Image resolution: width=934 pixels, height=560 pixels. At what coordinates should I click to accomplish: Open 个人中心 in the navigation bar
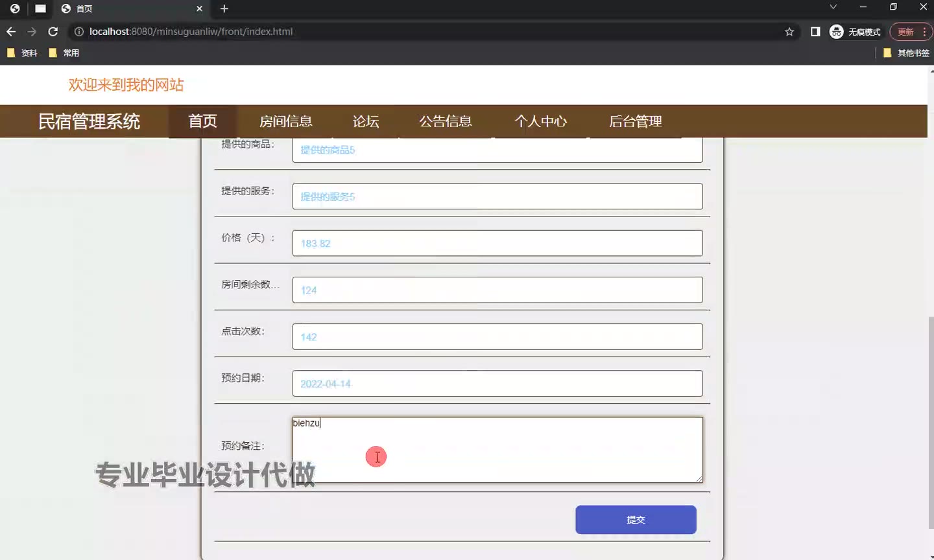click(x=540, y=121)
